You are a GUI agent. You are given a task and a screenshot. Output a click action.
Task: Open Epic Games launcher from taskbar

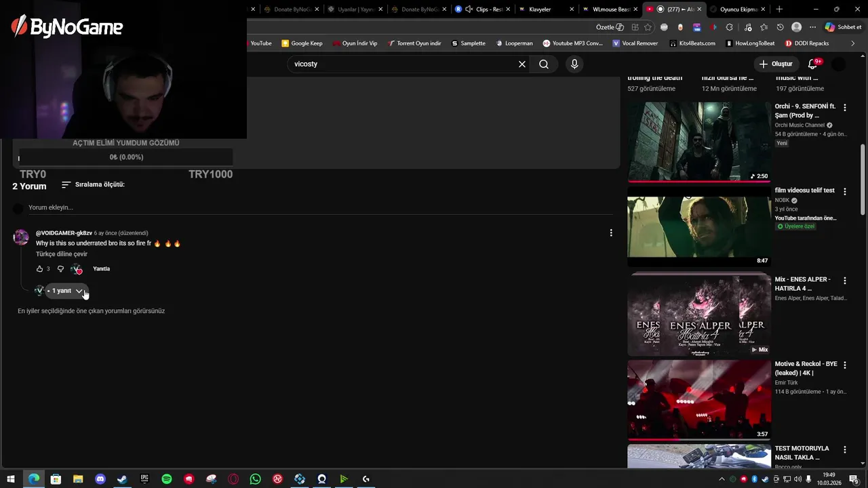[x=144, y=479]
